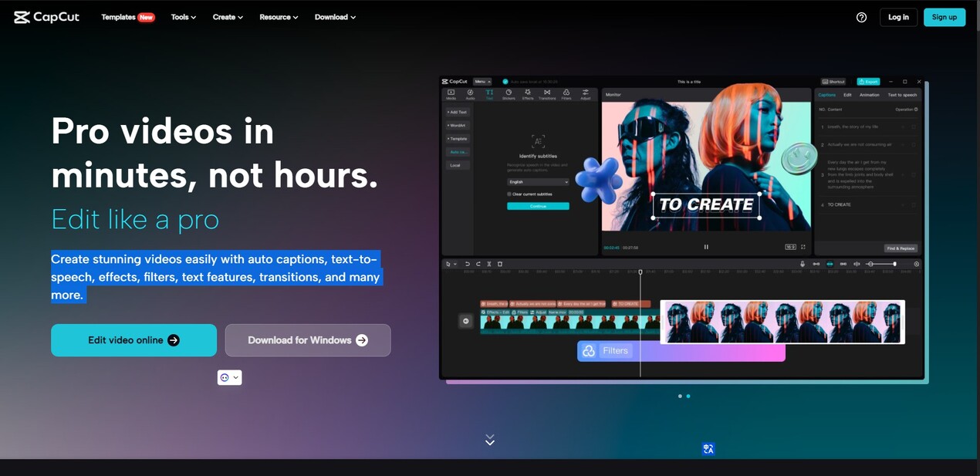Click the CapCut logo in the header

[46, 17]
